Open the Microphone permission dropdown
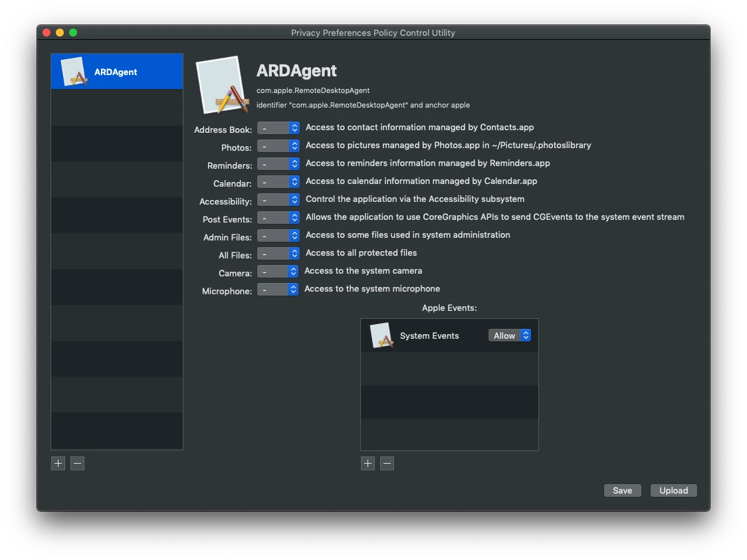Image resolution: width=747 pixels, height=560 pixels. click(x=278, y=290)
